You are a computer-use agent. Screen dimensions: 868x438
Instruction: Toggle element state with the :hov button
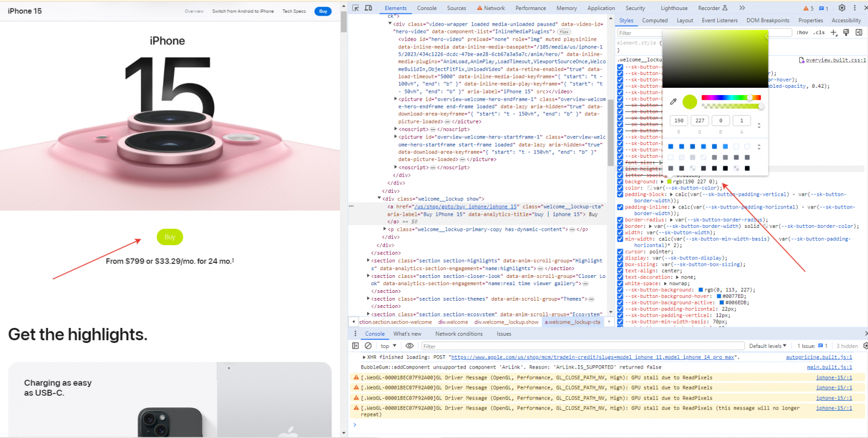[802, 32]
